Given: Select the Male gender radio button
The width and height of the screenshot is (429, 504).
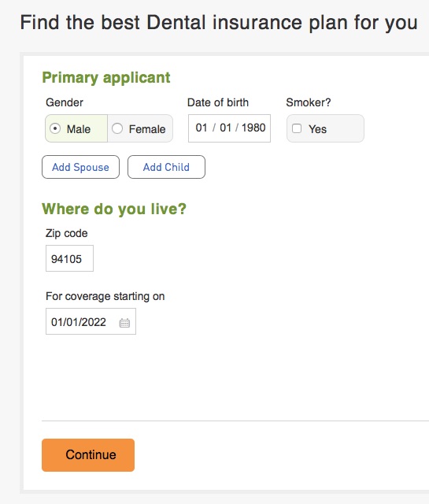Looking at the screenshot, I should click(55, 128).
